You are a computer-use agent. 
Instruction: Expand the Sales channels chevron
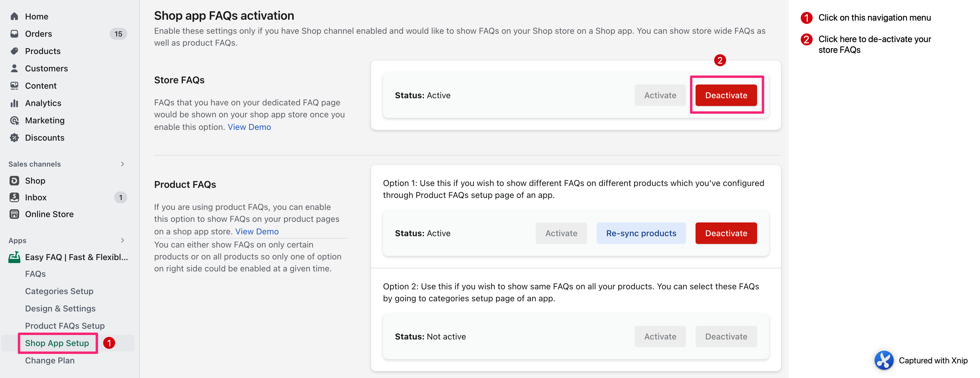[x=122, y=164]
